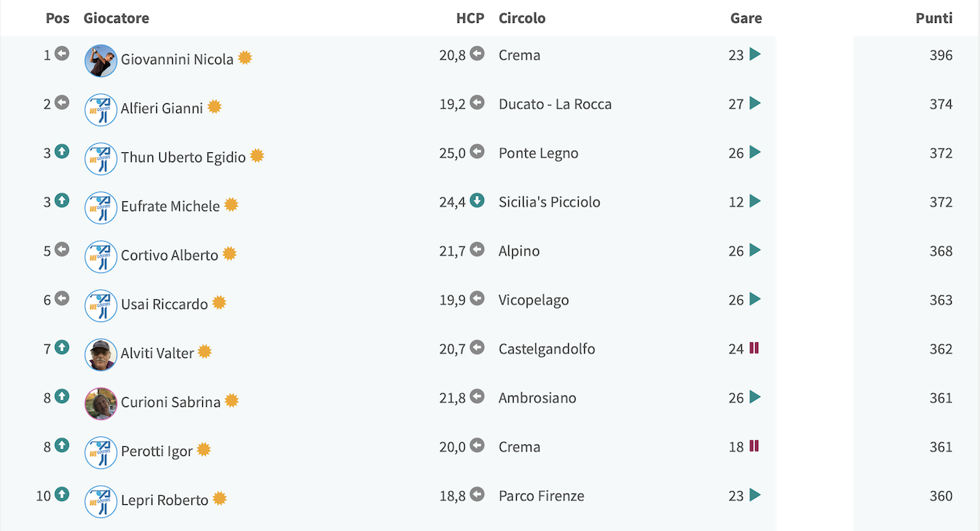
Task: Click the pause icon in Perotti Igor's Gare column
Action: (x=754, y=445)
